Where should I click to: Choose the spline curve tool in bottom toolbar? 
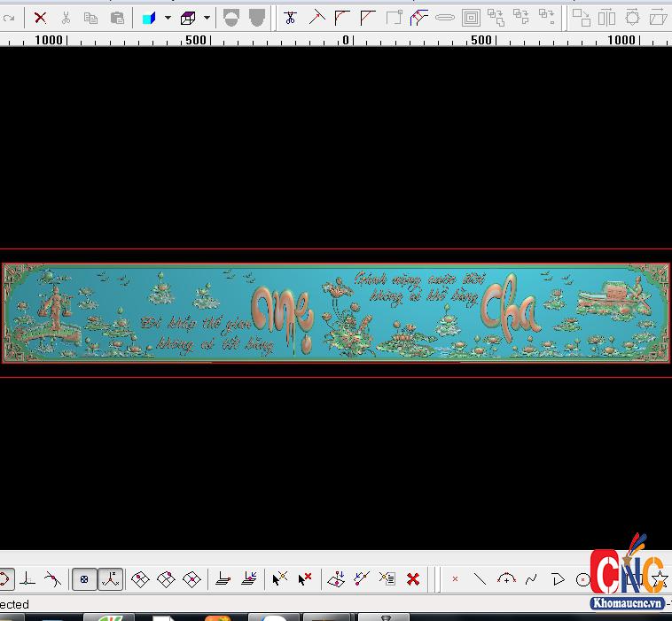point(531,579)
